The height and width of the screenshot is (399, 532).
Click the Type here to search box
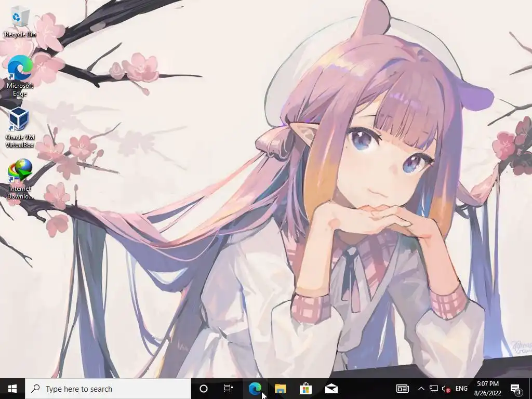tap(108, 389)
